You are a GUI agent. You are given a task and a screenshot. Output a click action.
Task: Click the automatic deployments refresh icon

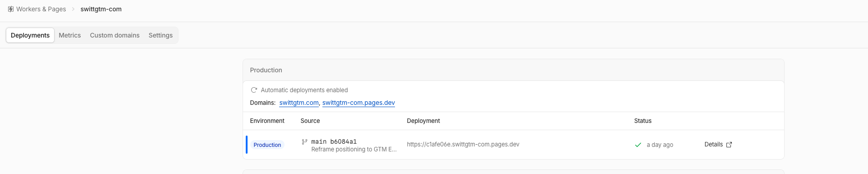254,90
